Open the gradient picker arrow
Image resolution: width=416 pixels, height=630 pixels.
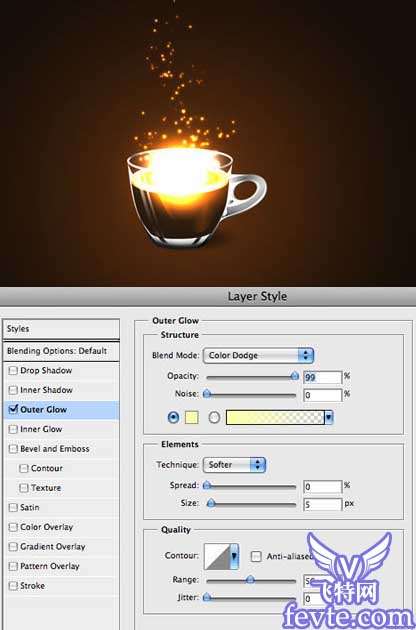tap(329, 417)
